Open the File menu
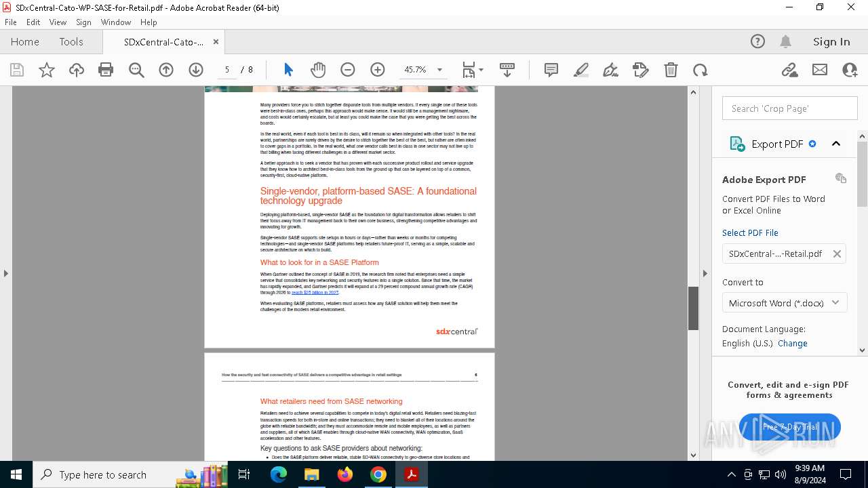868x488 pixels. tap(11, 22)
